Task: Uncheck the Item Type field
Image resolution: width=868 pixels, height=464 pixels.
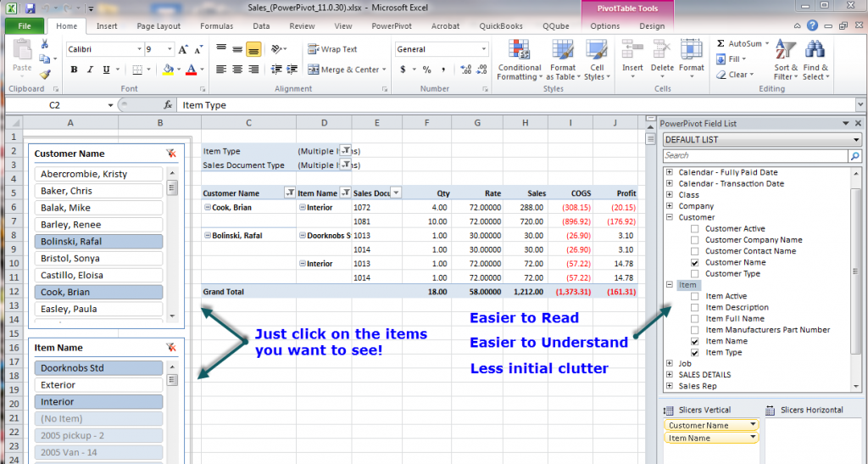Action: pos(695,352)
